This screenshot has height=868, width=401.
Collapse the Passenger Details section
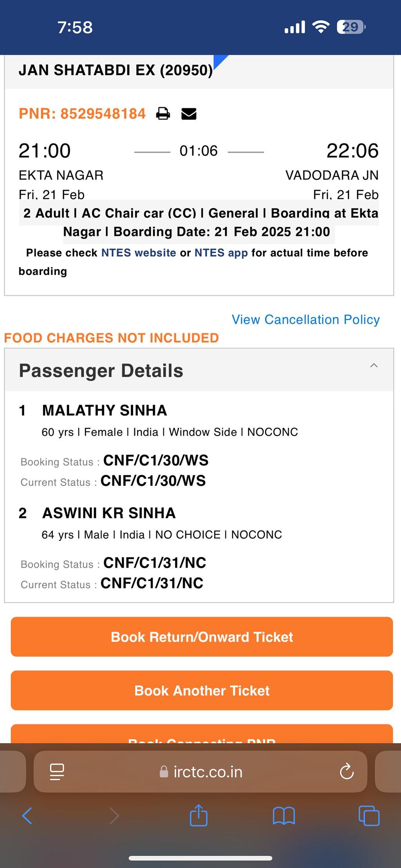(374, 365)
